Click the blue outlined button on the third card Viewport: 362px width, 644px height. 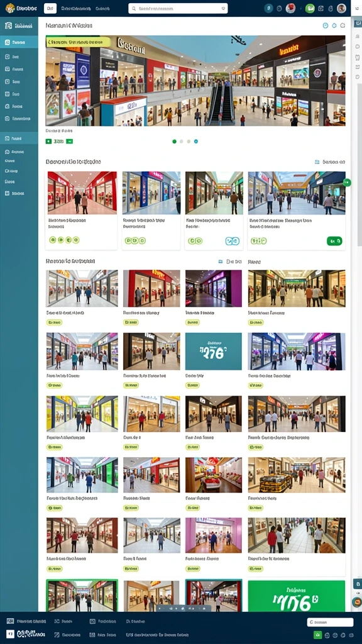(x=233, y=241)
